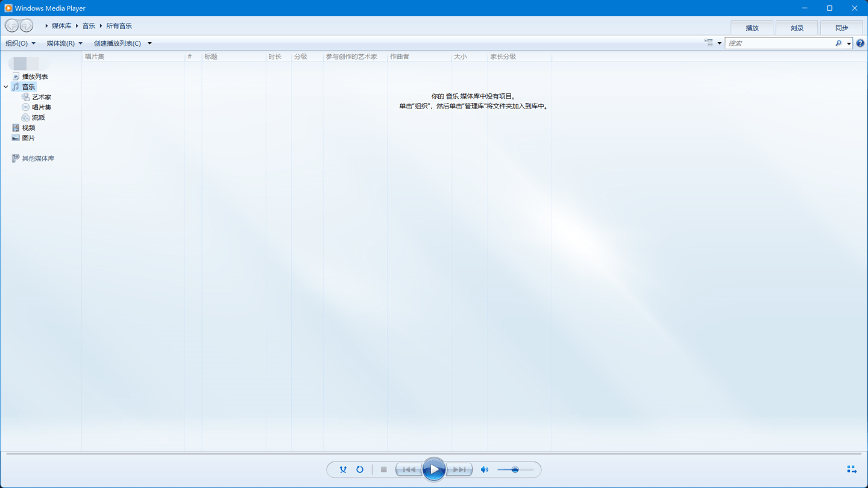The width and height of the screenshot is (868, 488).
Task: Click the 同步 (Sync) button
Action: (841, 27)
